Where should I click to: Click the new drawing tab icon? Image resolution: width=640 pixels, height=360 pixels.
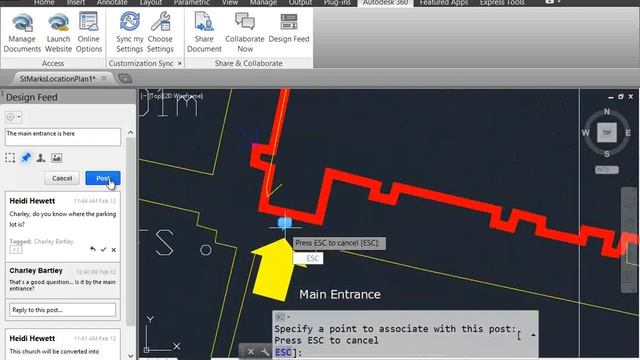click(x=125, y=78)
